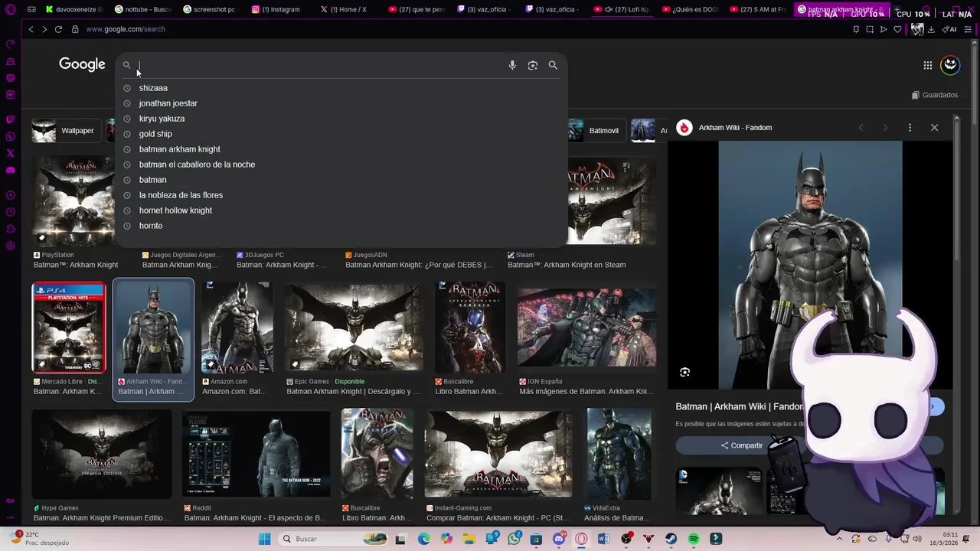Open Microsoft Word from taskbar
This screenshot has height=551, width=980.
point(603,539)
